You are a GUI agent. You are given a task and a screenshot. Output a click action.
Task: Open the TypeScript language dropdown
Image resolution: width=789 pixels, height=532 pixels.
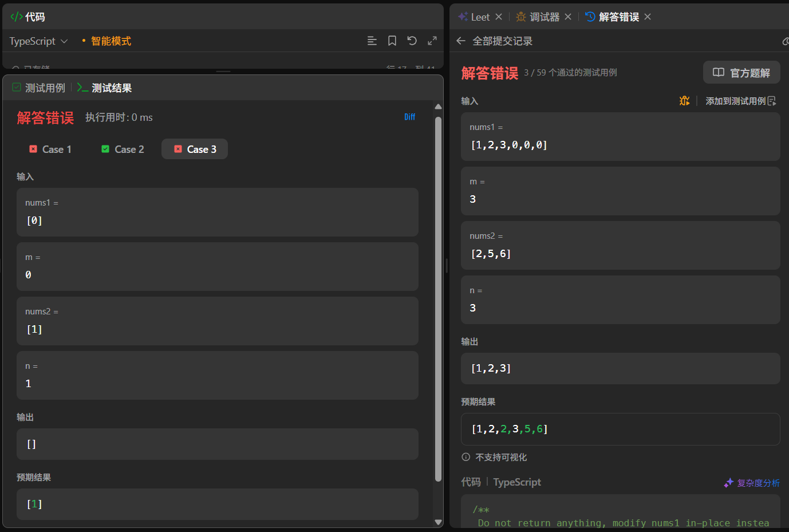(38, 41)
